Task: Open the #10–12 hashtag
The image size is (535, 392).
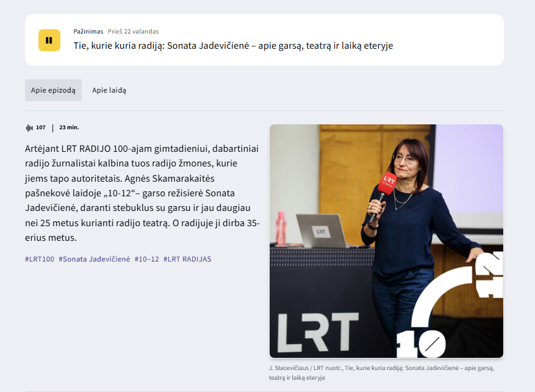Action: [147, 259]
